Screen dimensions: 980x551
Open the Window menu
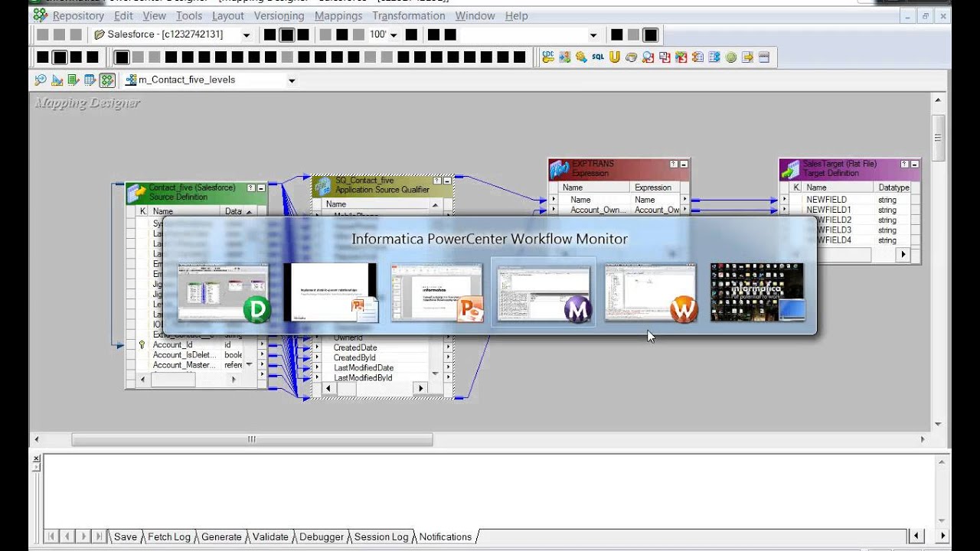point(475,15)
